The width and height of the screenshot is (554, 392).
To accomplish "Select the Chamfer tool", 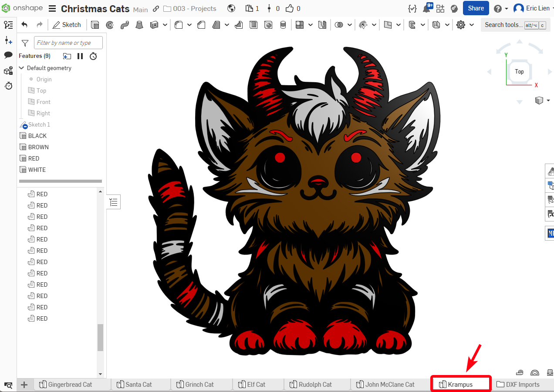I will [201, 25].
